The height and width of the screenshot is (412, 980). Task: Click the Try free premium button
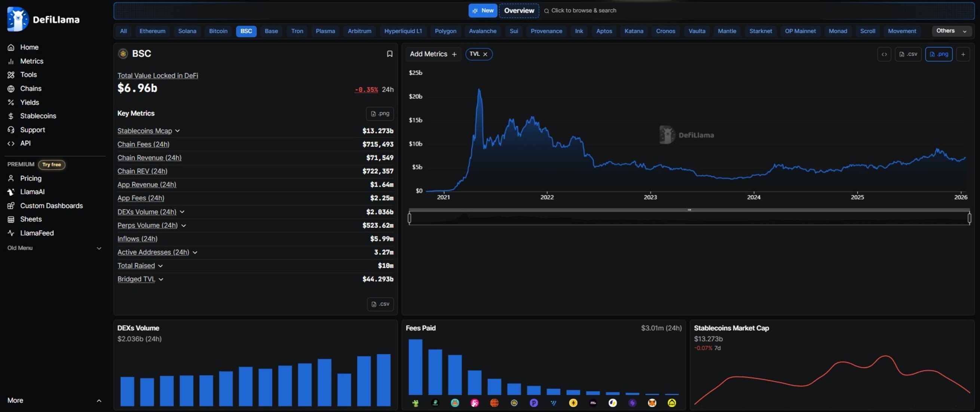52,164
